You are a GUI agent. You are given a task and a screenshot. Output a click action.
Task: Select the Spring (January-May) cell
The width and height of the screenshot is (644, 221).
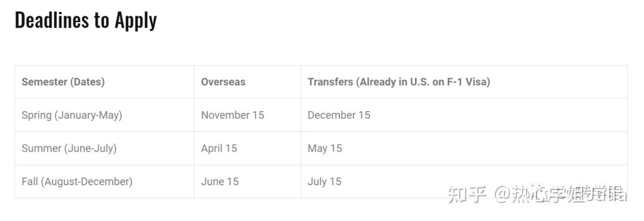pyautogui.click(x=72, y=115)
